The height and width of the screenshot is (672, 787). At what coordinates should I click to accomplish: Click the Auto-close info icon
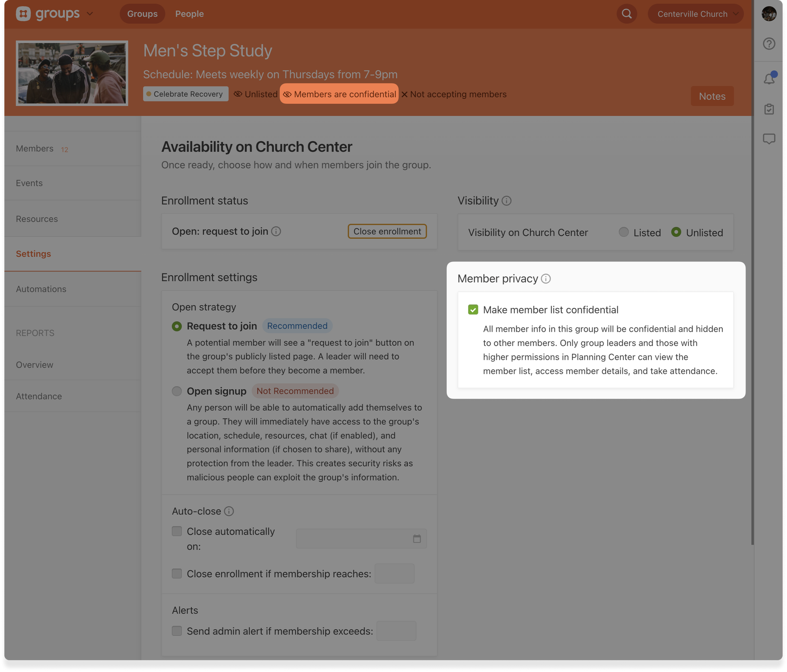click(x=229, y=511)
